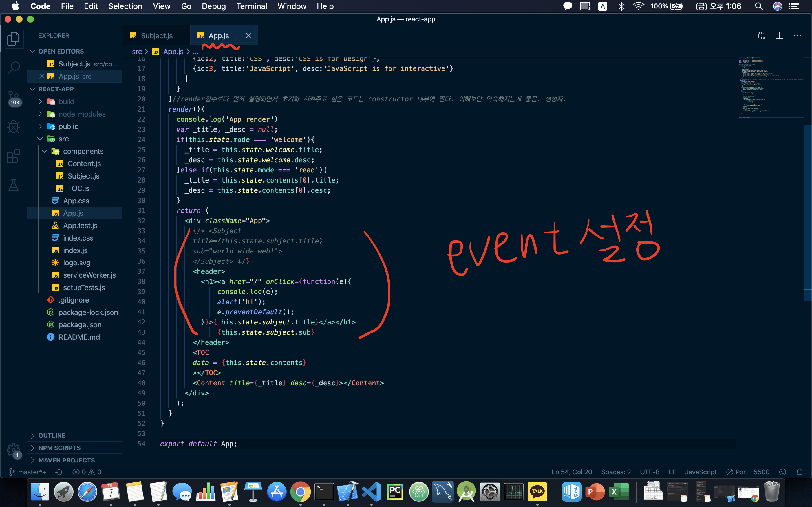
Task: Expand the build folder
Action: (67, 102)
